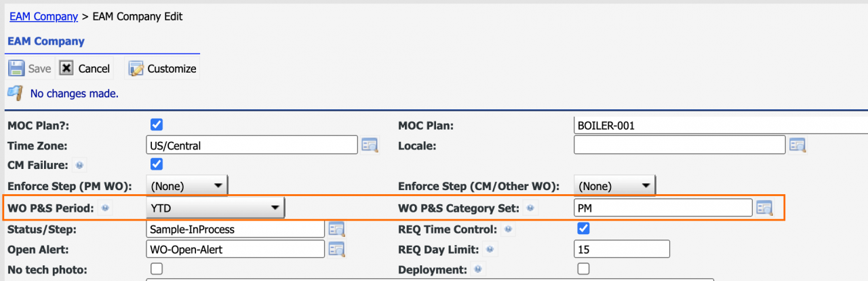Image resolution: width=868 pixels, height=281 pixels.
Task: Click the Cancel toolbar button
Action: 85,69
